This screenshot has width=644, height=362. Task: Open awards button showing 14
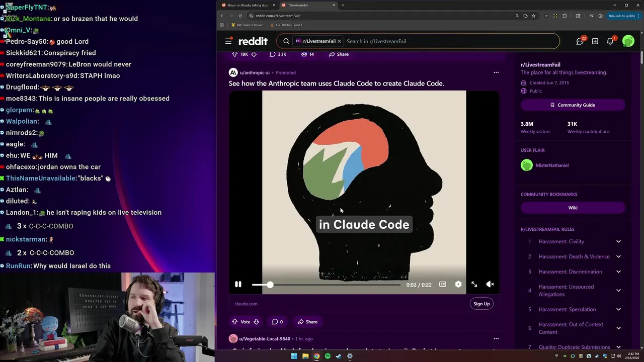tap(307, 54)
